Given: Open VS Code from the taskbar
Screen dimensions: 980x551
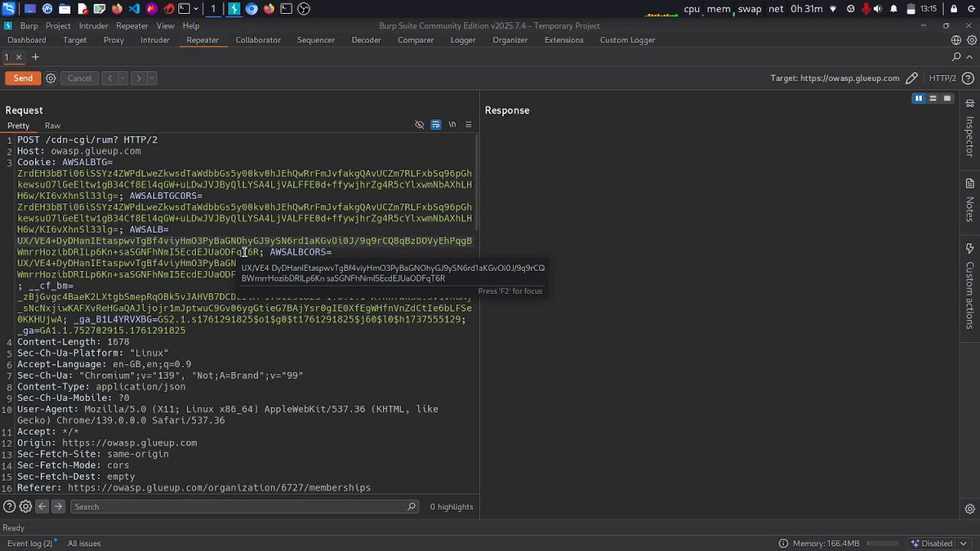Looking at the screenshot, I should point(135,9).
